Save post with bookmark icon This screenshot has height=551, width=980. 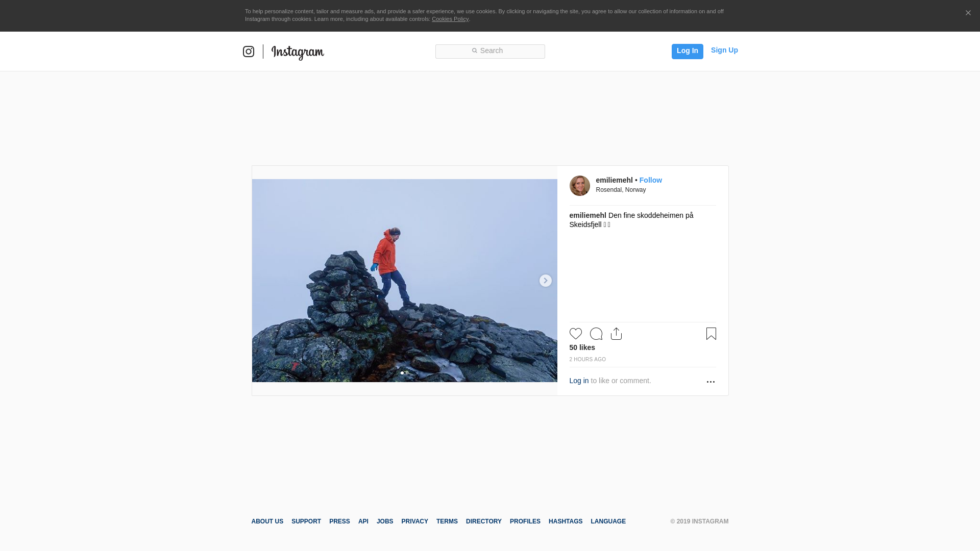[711, 334]
